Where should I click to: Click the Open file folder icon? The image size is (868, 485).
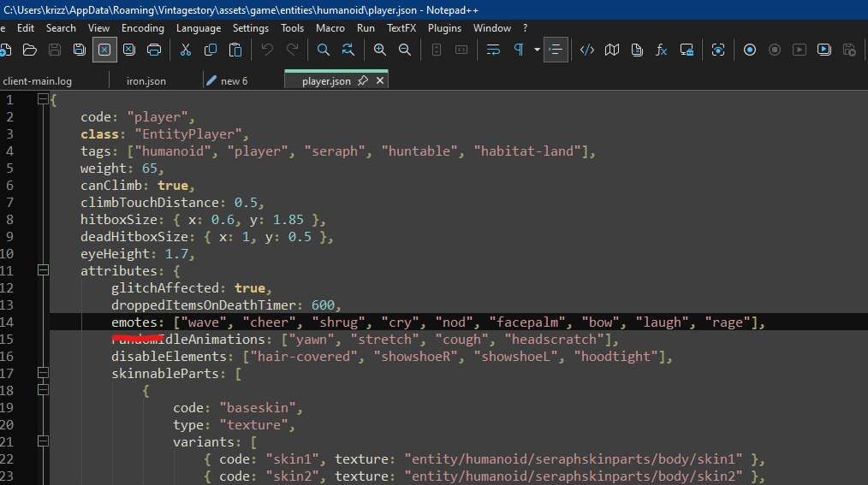tap(29, 50)
